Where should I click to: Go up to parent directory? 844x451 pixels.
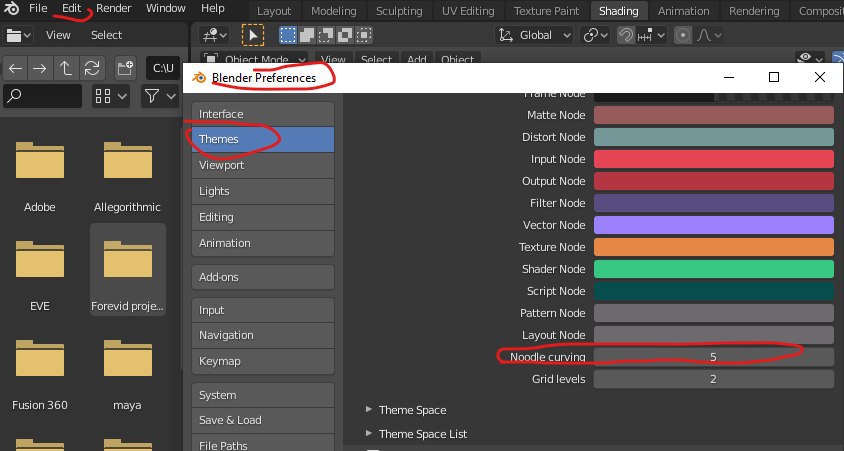66,68
